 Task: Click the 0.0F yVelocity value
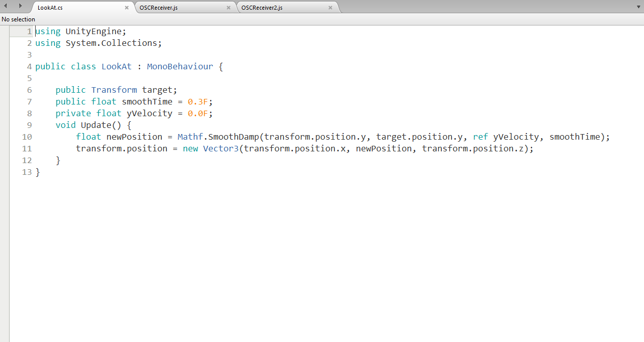point(198,114)
